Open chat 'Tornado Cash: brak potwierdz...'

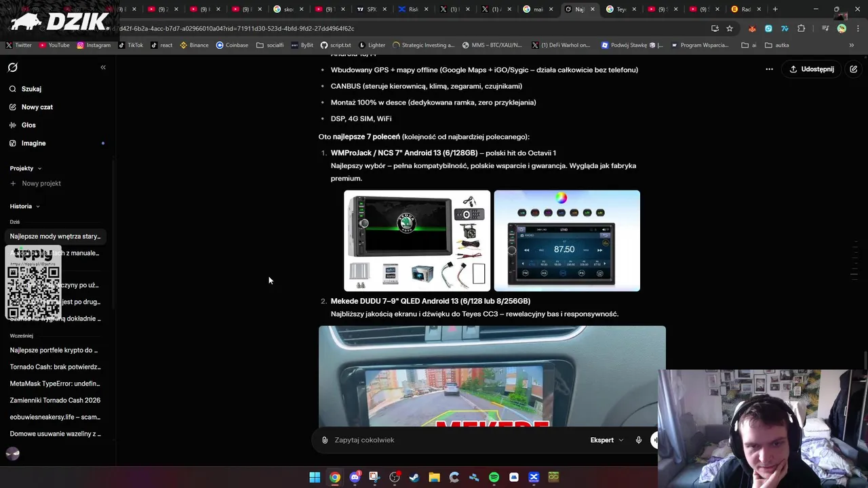pyautogui.click(x=56, y=367)
